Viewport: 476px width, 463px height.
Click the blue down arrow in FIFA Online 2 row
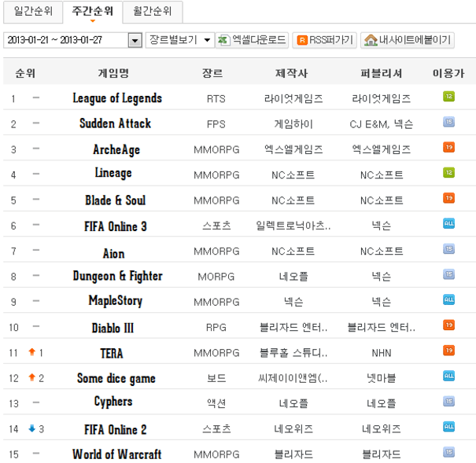pos(32,428)
